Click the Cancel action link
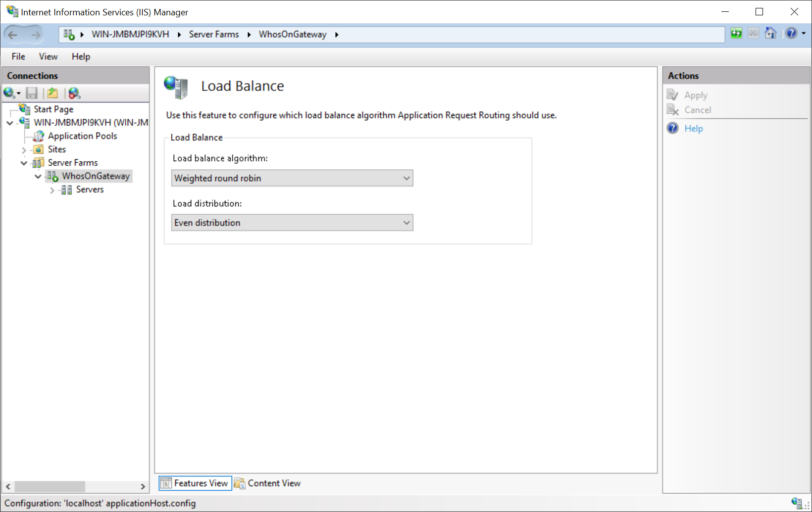 (x=698, y=110)
